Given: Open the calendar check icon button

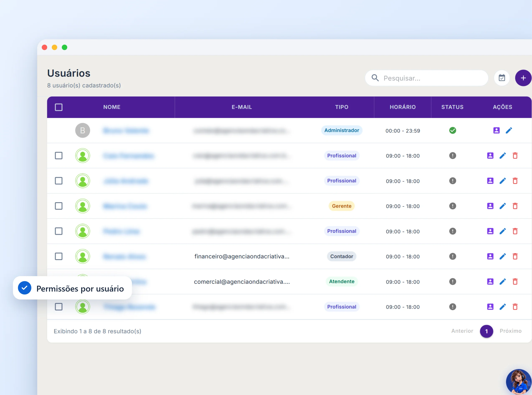Looking at the screenshot, I should click(502, 78).
